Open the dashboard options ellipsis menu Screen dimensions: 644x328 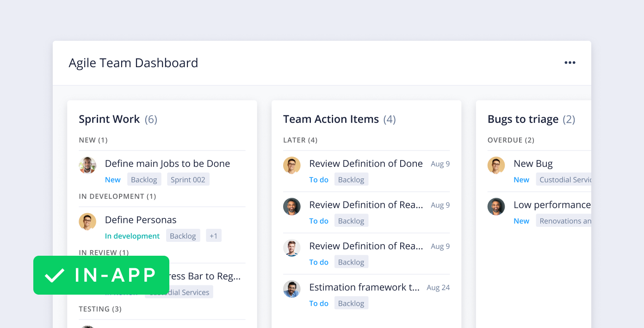(570, 63)
